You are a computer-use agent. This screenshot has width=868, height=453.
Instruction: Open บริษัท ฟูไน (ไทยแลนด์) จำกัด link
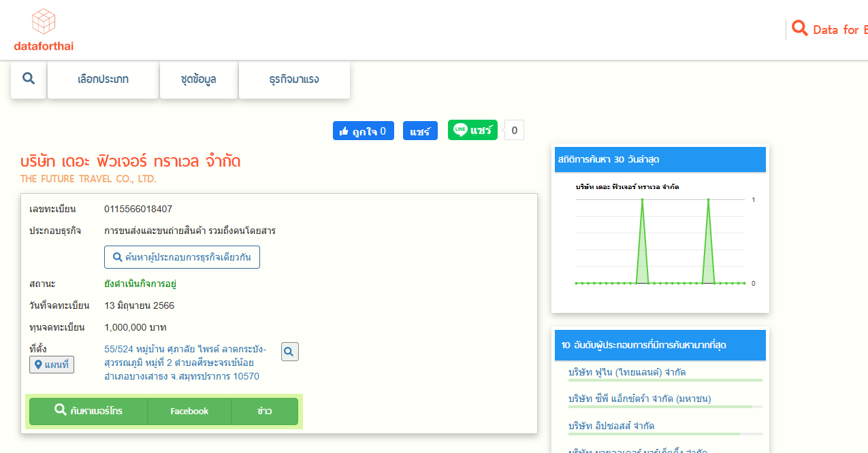pos(627,372)
